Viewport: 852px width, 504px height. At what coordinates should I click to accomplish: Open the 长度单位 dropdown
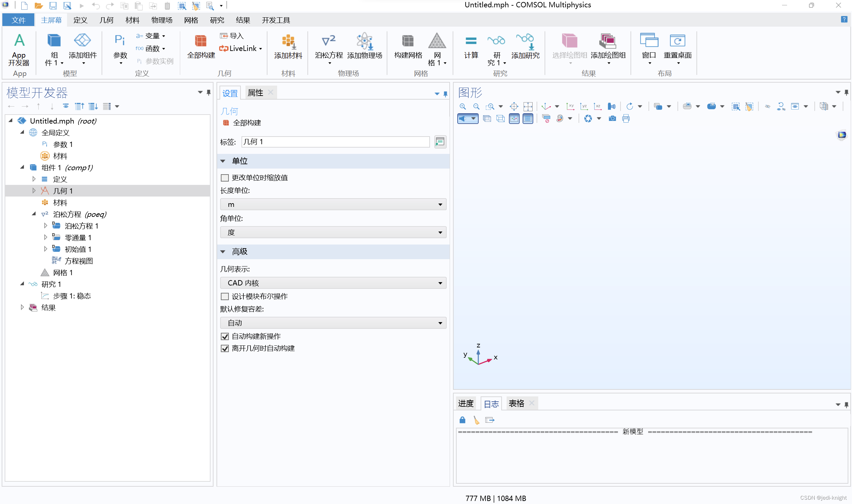coord(333,205)
